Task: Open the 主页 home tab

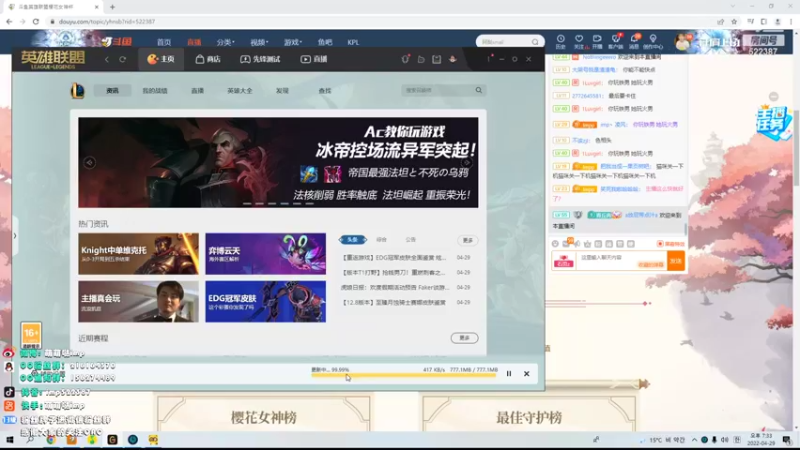Action: 161,59
